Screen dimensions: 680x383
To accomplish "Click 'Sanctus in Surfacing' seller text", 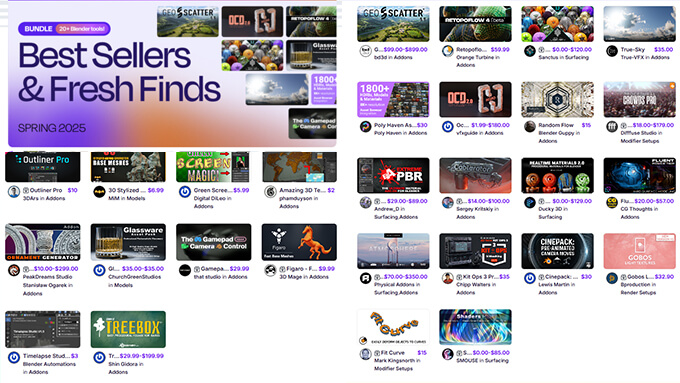I will pos(564,57).
